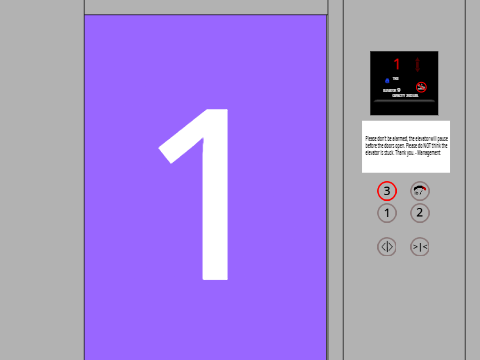Call help with the emergency phone button
This screenshot has height=360, width=480.
coord(420,191)
